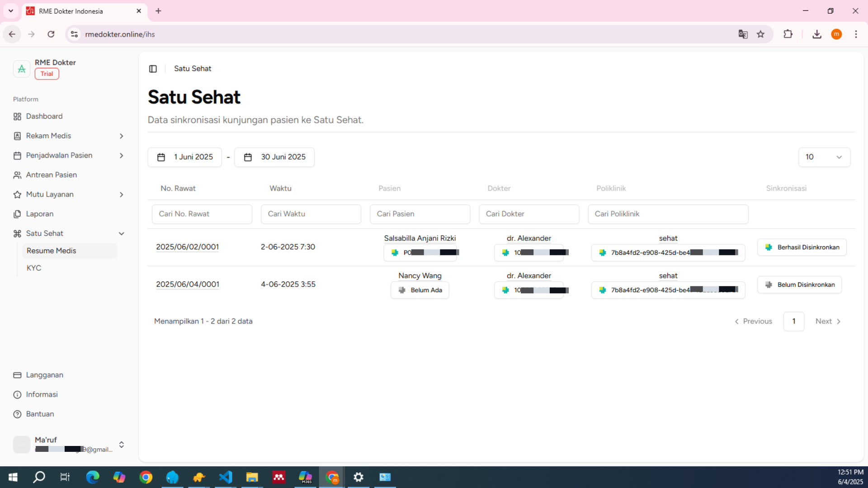This screenshot has height=488, width=868.
Task: Click the Laporan document icon
Action: 17,214
